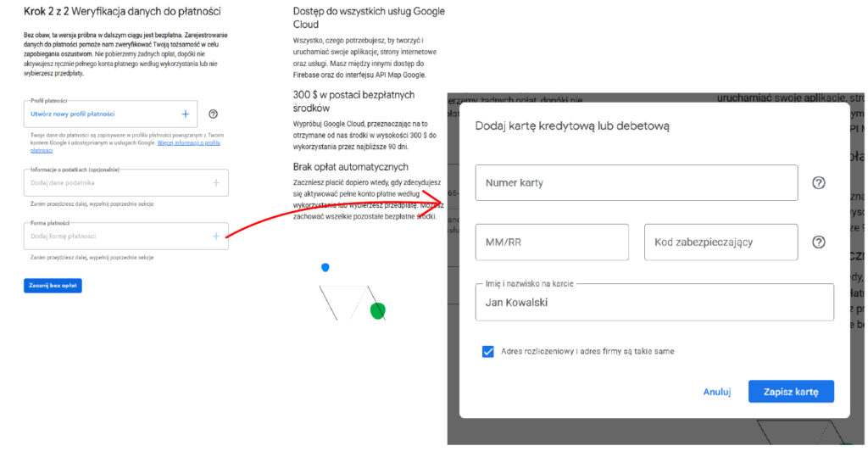868x457 pixels.
Task: Select the 'Kod zabezpieczający' input field
Action: click(x=721, y=242)
